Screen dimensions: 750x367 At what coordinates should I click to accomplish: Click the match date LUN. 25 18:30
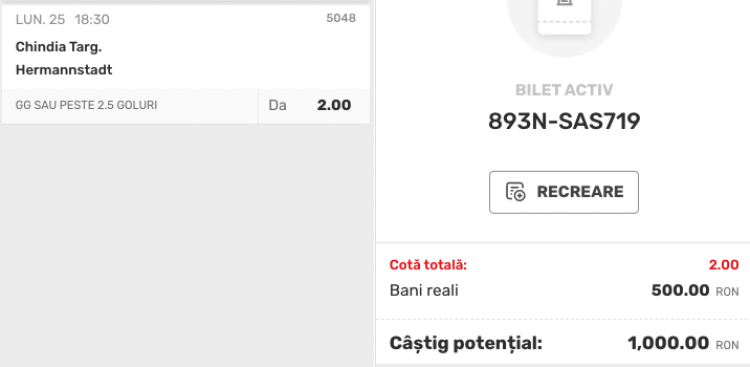point(63,20)
